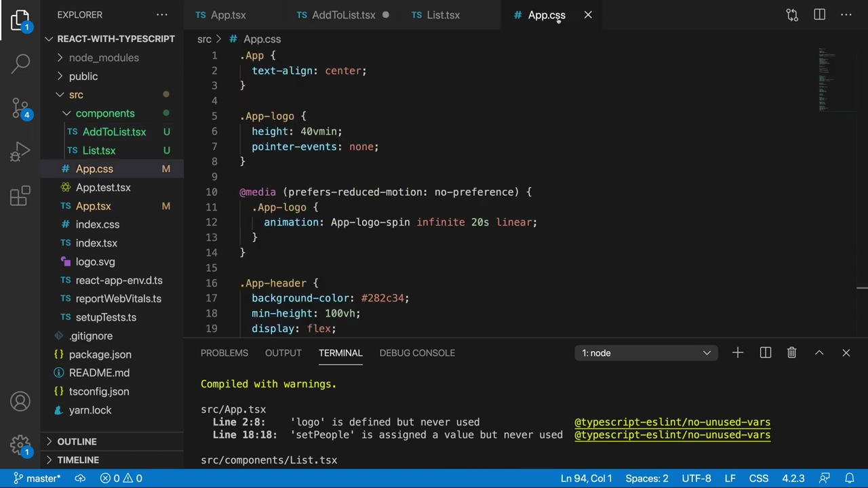Switch to the AddToList.tsx editor tab

[x=342, y=15]
